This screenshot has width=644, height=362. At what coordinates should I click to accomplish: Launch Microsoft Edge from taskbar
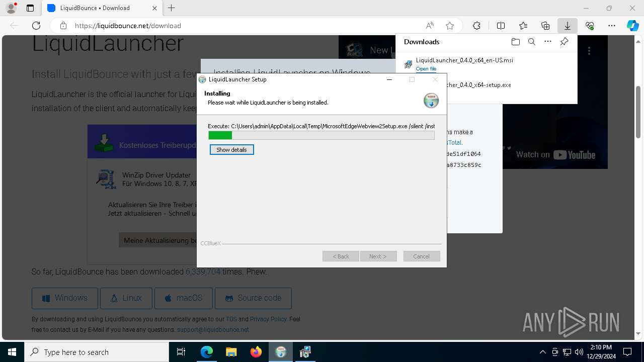207,352
